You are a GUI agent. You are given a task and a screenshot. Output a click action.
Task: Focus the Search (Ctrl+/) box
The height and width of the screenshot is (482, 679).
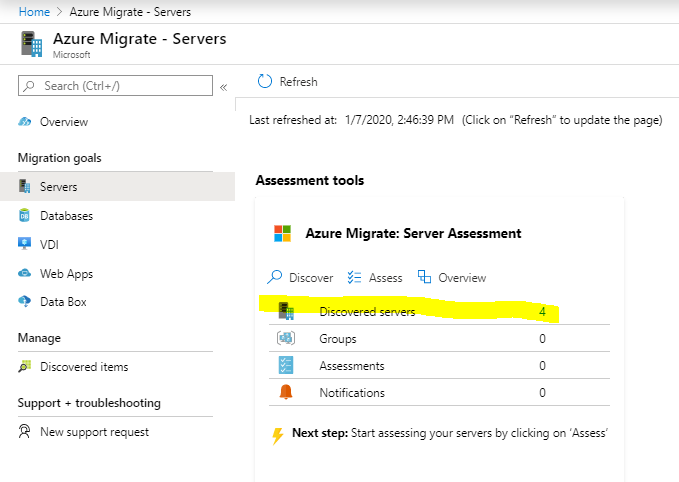[115, 86]
